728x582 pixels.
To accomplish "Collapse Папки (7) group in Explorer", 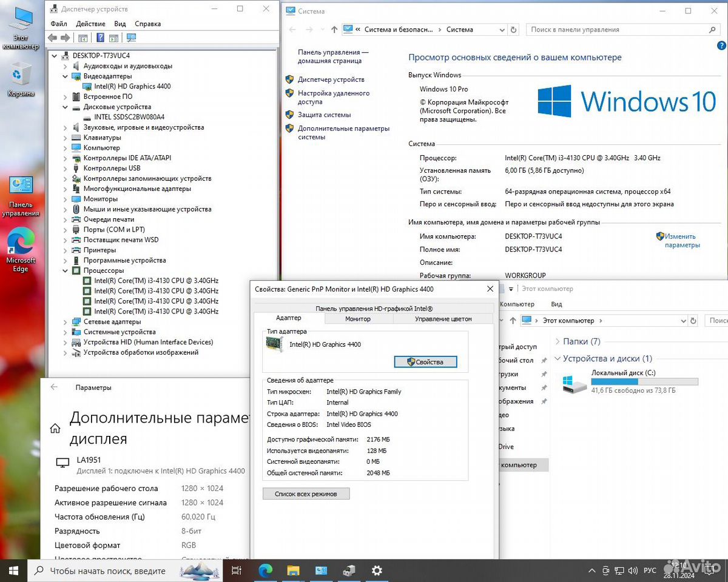I will pos(558,341).
